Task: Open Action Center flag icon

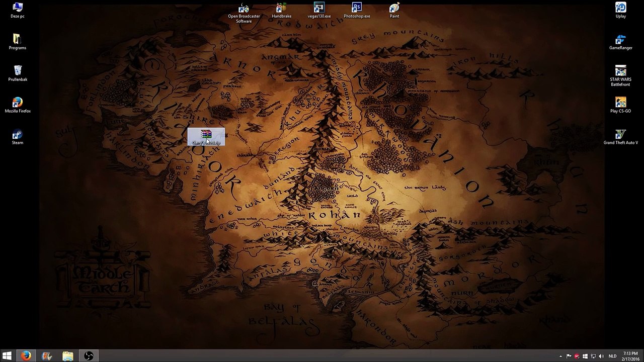Action: click(569, 356)
